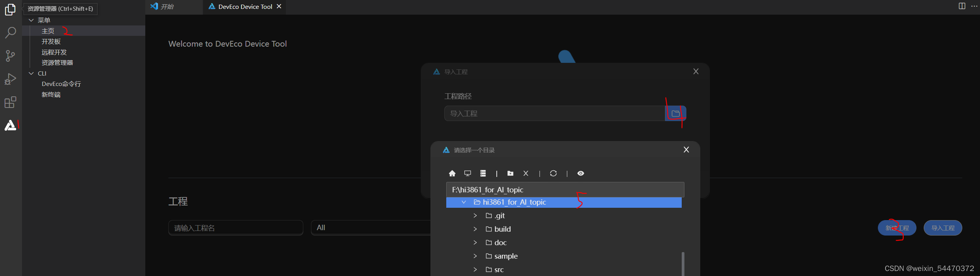The width and height of the screenshot is (980, 276).
Task: Click the 新建工程 button
Action: pyautogui.click(x=897, y=228)
